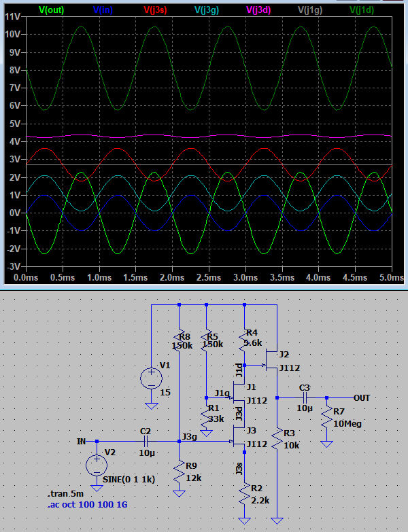Viewport: 408px width, 532px height.
Task: Click the R2 2.2k resistor
Action: (245, 494)
